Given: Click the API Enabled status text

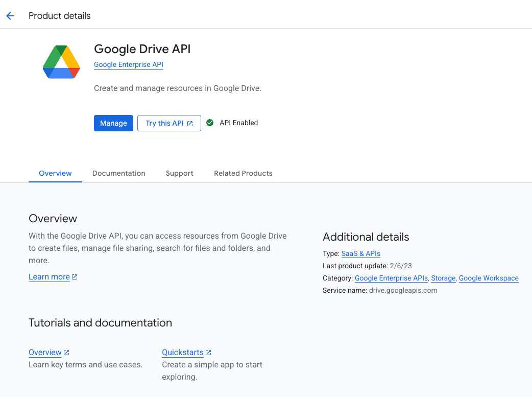Looking at the screenshot, I should [x=239, y=123].
